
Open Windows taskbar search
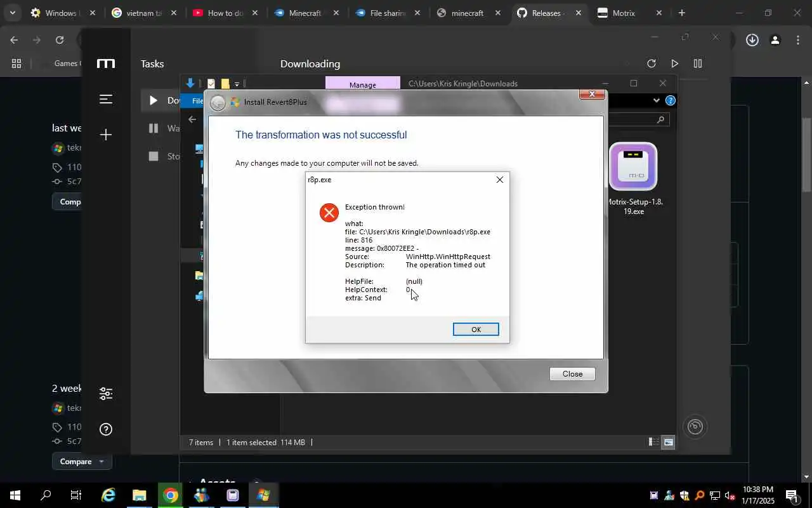click(x=46, y=495)
